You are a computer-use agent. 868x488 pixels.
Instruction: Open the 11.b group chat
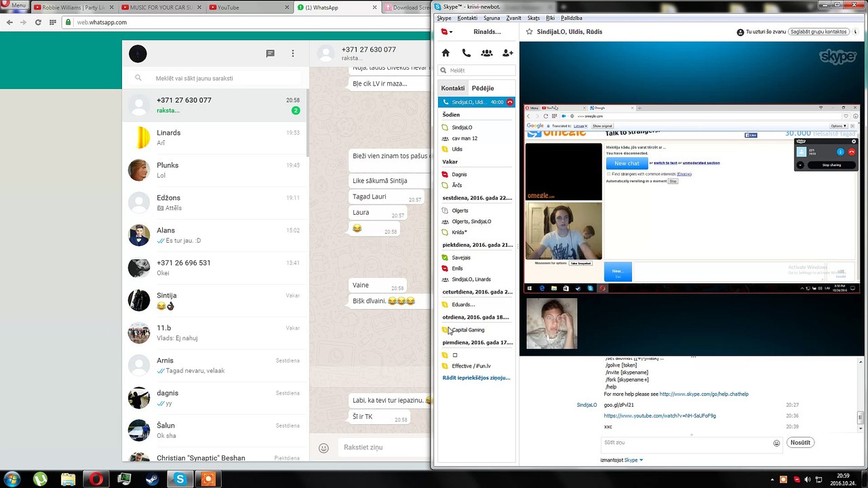pos(216,333)
